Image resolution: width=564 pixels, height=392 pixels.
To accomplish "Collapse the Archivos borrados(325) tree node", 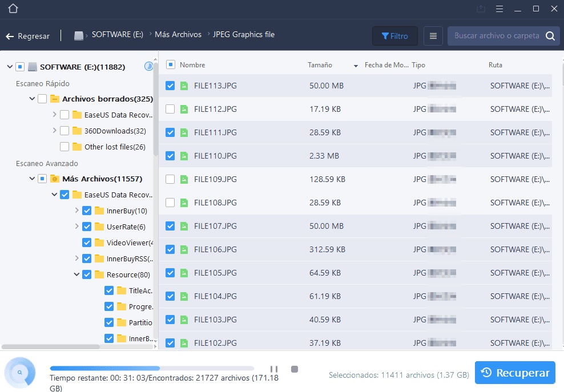I will [32, 99].
